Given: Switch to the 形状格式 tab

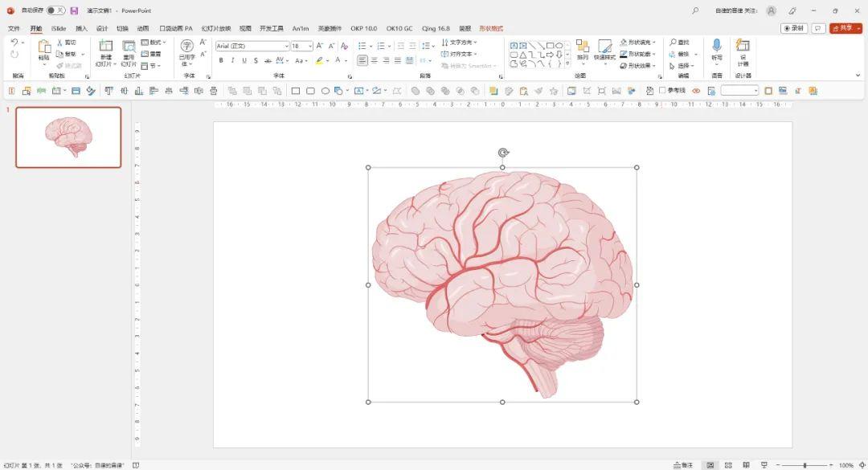Looking at the screenshot, I should (x=490, y=28).
